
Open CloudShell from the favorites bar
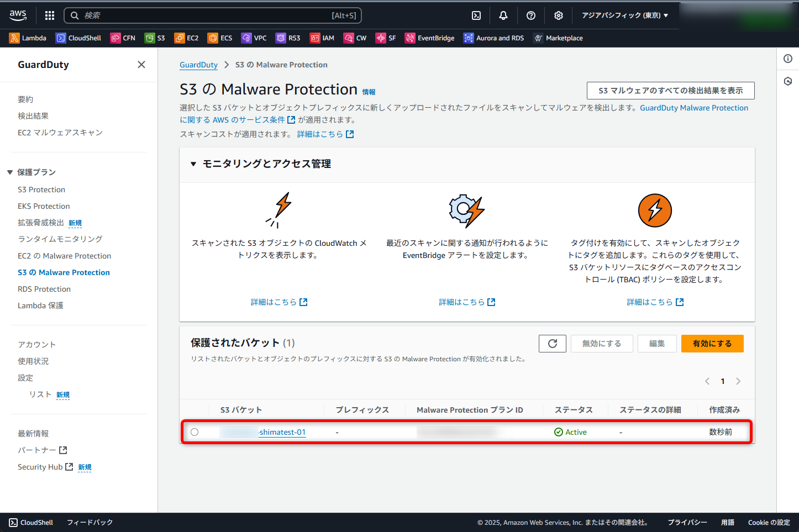coord(78,38)
